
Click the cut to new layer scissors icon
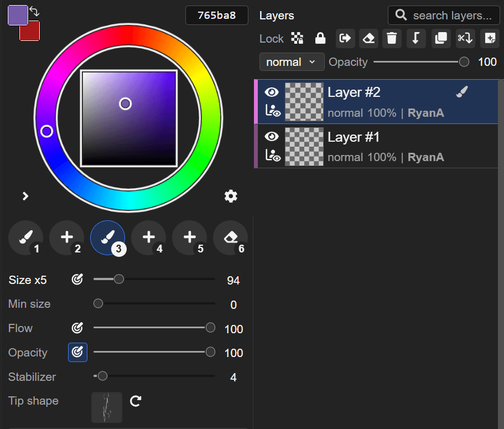(x=465, y=38)
